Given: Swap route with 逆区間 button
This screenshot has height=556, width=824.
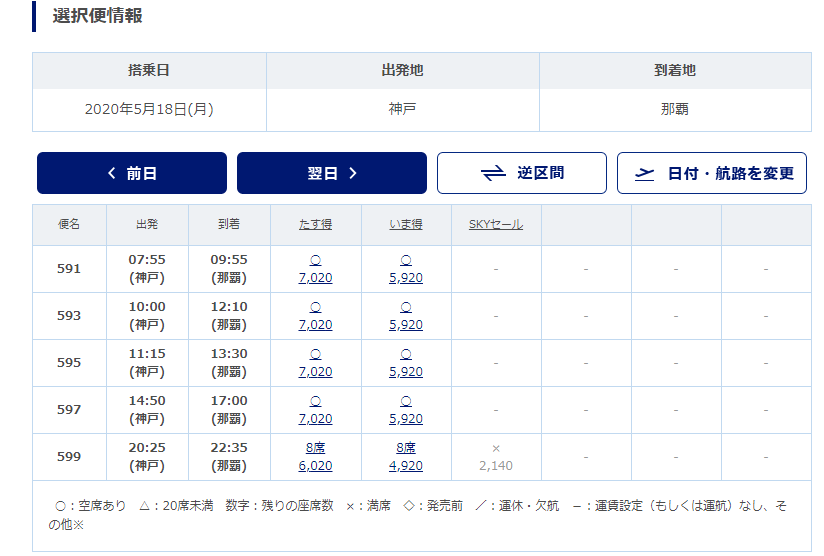Looking at the screenshot, I should 522,173.
